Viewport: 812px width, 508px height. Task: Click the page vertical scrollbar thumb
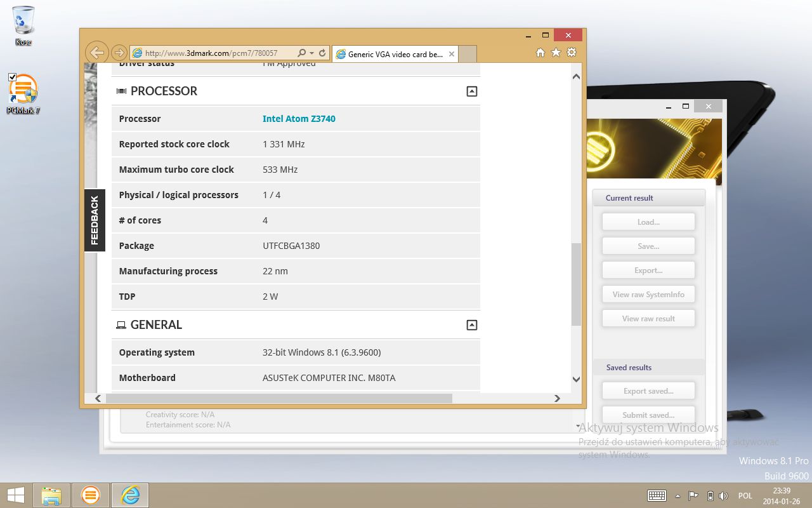pos(576,284)
